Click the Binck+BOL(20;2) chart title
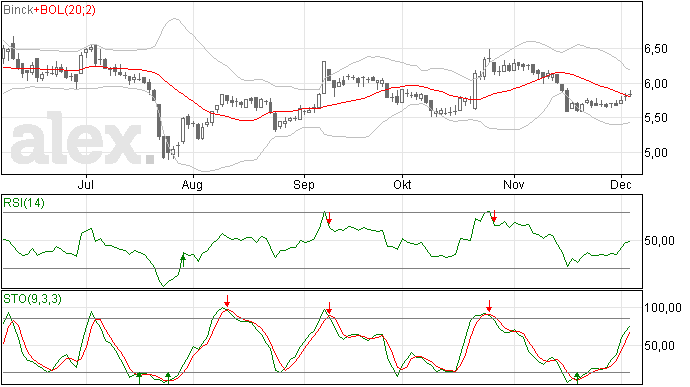This screenshot has width=690, height=387. [49, 10]
